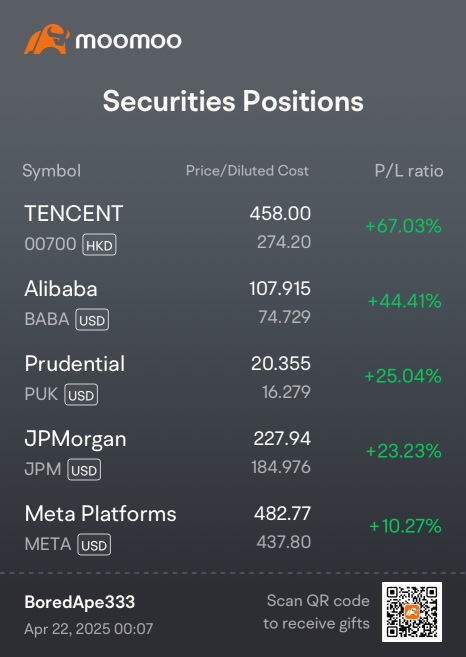466x657 pixels.
Task: Select the Price/Diluted Cost column header
Action: pos(247,171)
